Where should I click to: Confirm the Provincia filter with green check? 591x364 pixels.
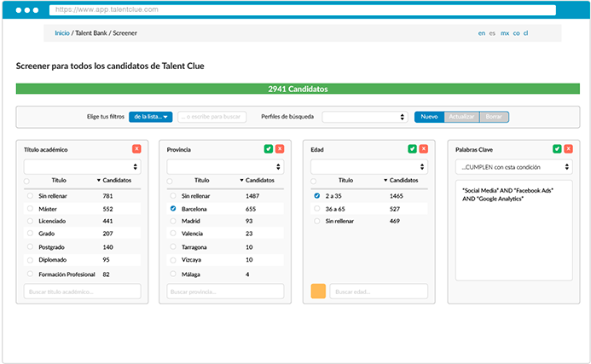(269, 149)
